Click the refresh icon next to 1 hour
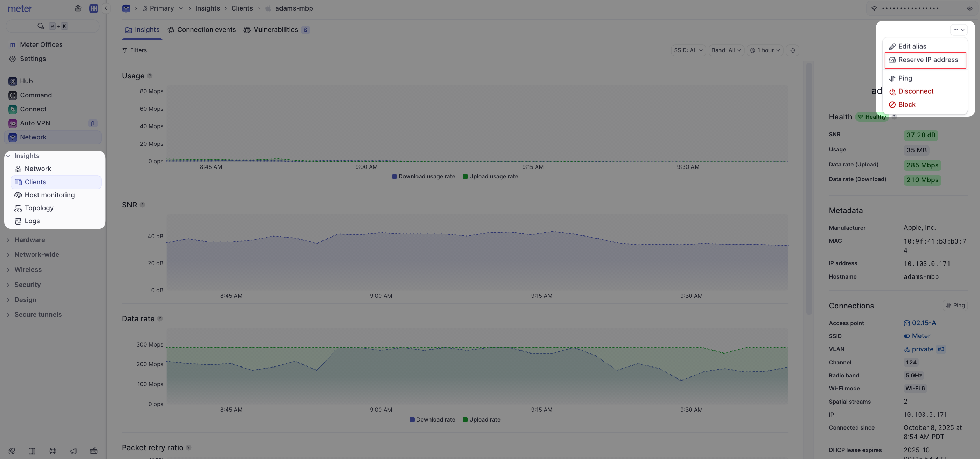 793,50
